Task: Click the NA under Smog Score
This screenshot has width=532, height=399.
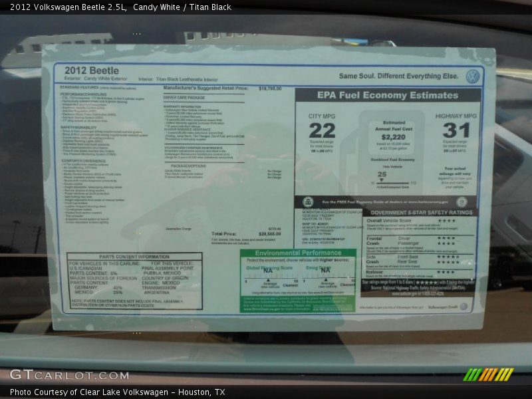Action: 325,270
